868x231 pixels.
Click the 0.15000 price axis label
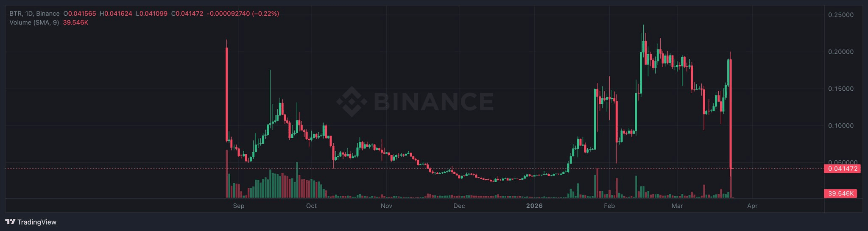(x=840, y=89)
